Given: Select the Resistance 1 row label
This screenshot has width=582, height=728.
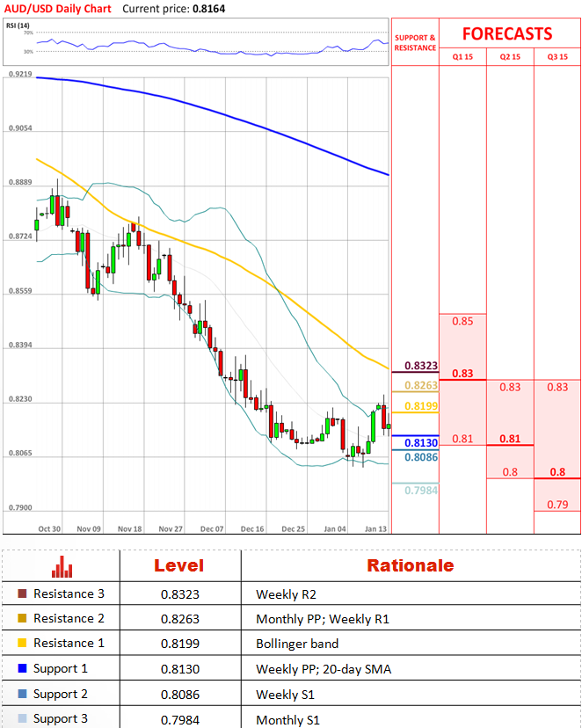Looking at the screenshot, I should coord(69,643).
